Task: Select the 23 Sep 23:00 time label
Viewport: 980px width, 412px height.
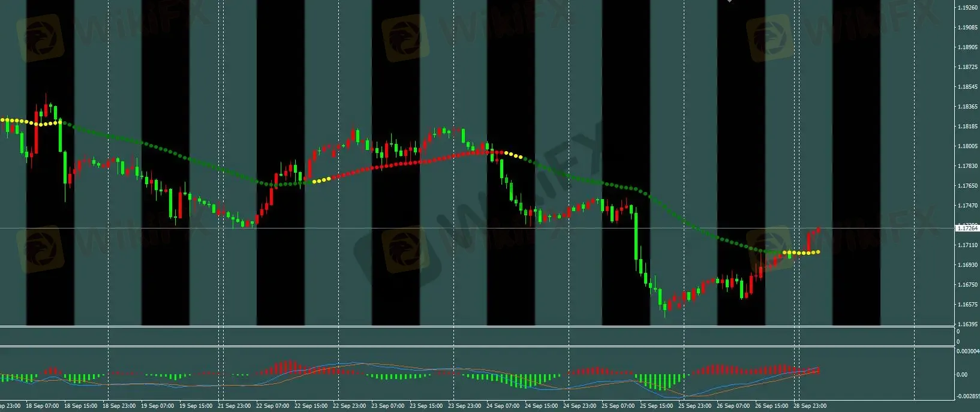Action: tap(465, 406)
